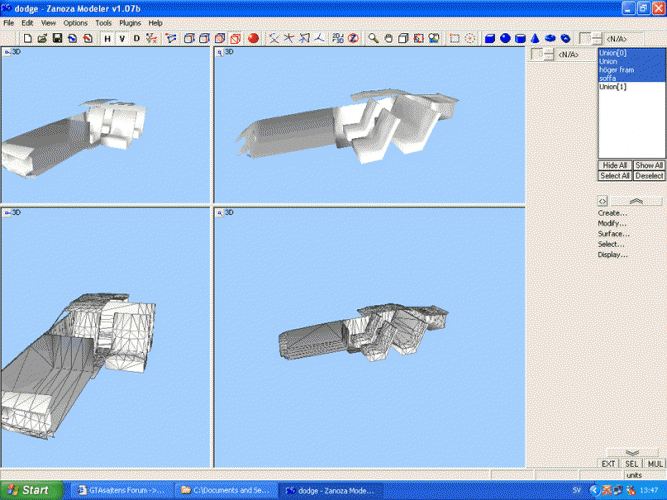This screenshot has width=667, height=500.
Task: Create a cube primitive from toolbar
Action: [x=491, y=39]
